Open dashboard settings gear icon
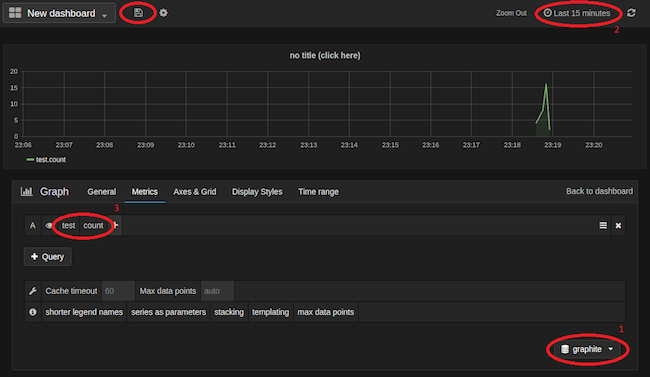 (x=164, y=13)
